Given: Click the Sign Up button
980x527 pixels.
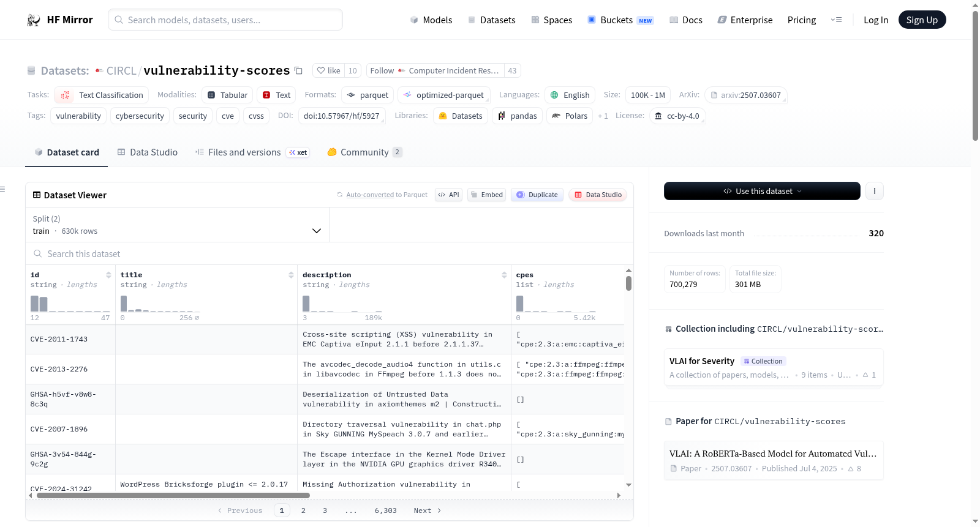Looking at the screenshot, I should (x=922, y=20).
